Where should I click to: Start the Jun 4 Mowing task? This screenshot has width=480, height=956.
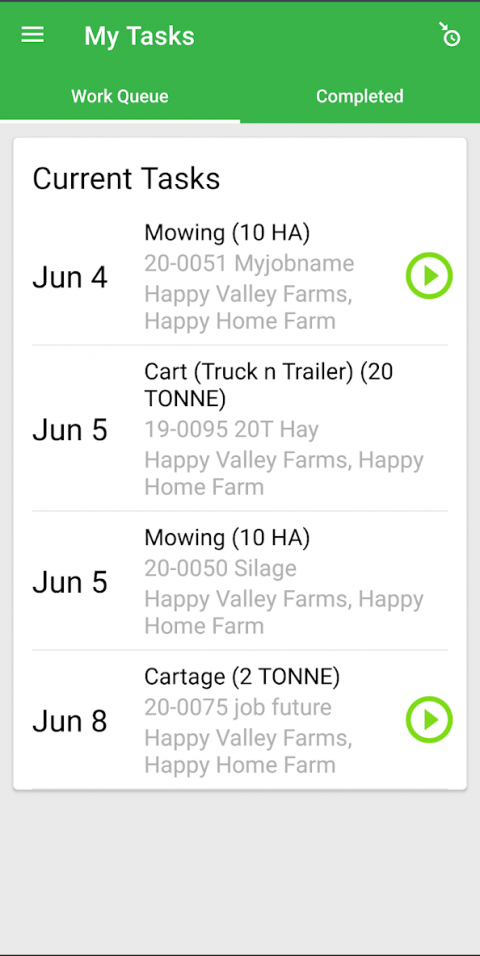tap(429, 276)
